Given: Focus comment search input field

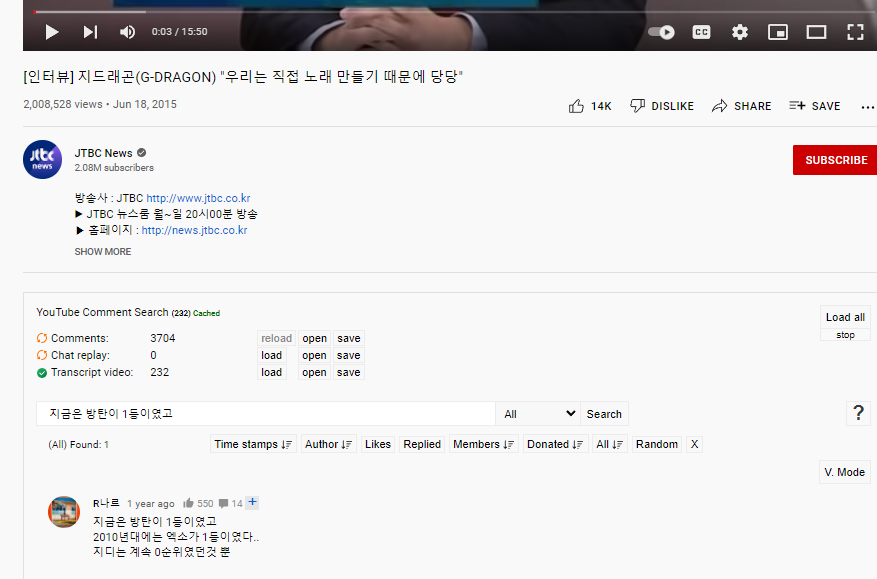Looking at the screenshot, I should [266, 414].
